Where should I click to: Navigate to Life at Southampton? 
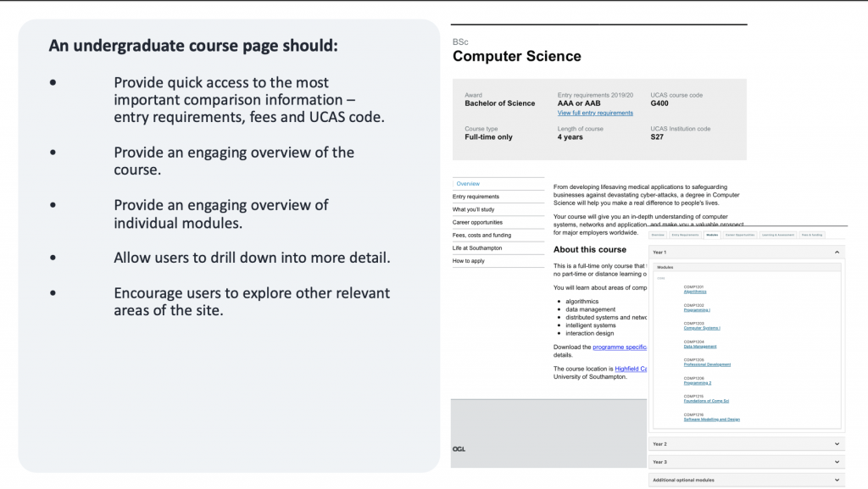tap(477, 247)
